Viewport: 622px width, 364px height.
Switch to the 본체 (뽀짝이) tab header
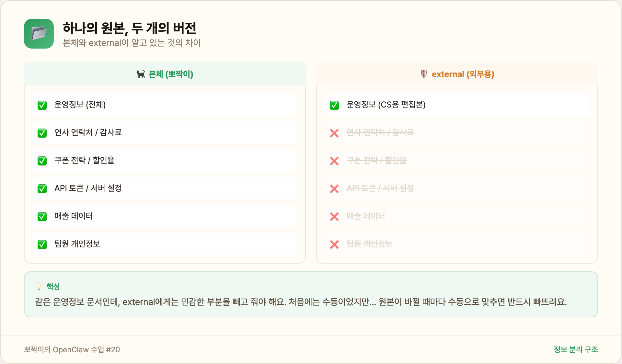tap(170, 74)
